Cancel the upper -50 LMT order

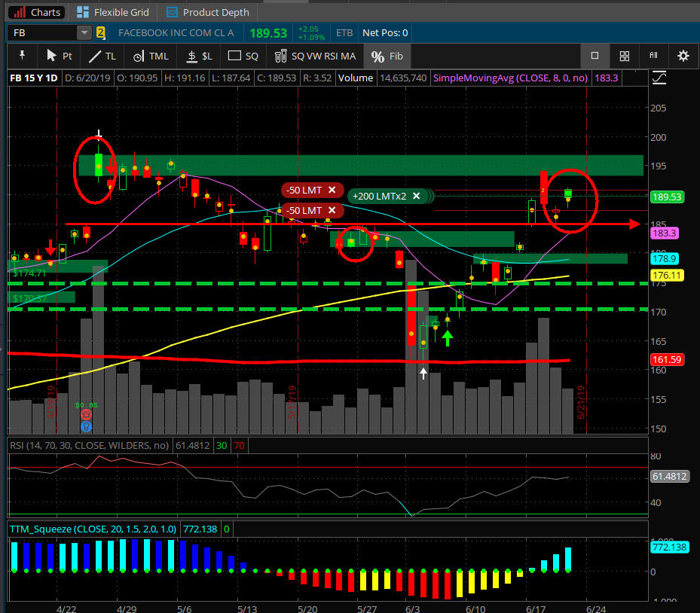[332, 190]
